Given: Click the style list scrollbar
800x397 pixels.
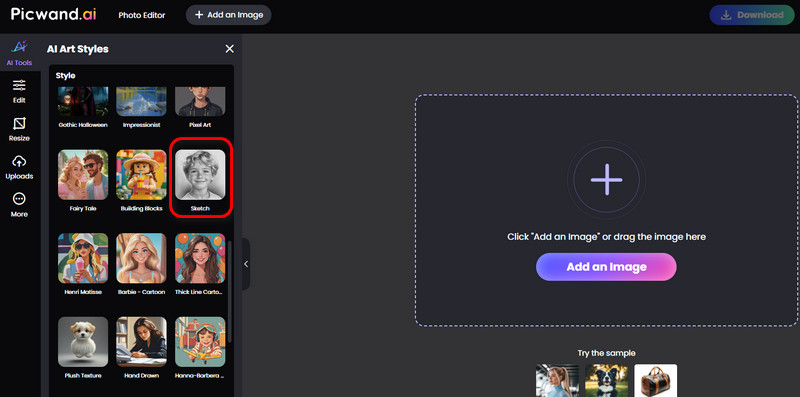Looking at the screenshot, I should (x=230, y=292).
